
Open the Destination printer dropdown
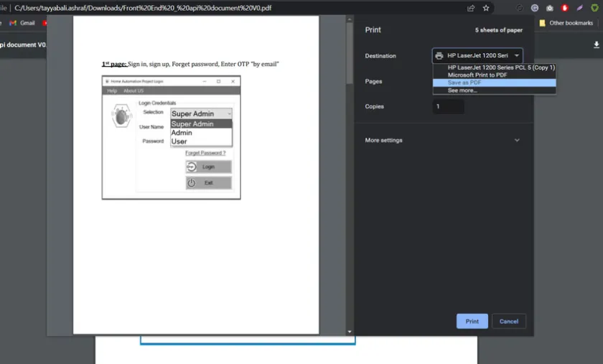pyautogui.click(x=477, y=55)
